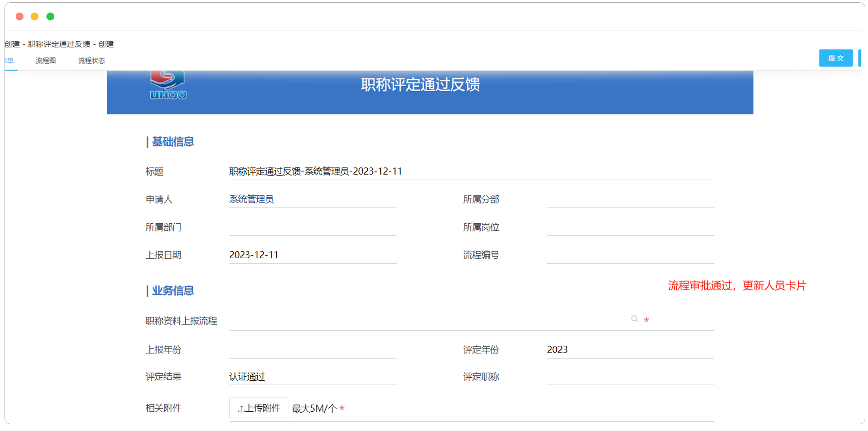Screen dimensions: 868x431
Task: Click the 提交 submit button
Action: [836, 58]
